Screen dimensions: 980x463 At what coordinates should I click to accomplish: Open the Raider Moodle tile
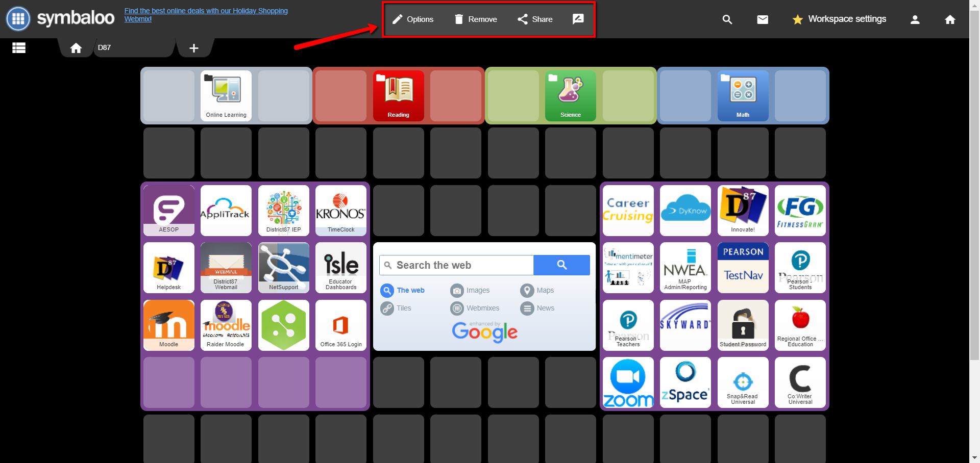(226, 325)
